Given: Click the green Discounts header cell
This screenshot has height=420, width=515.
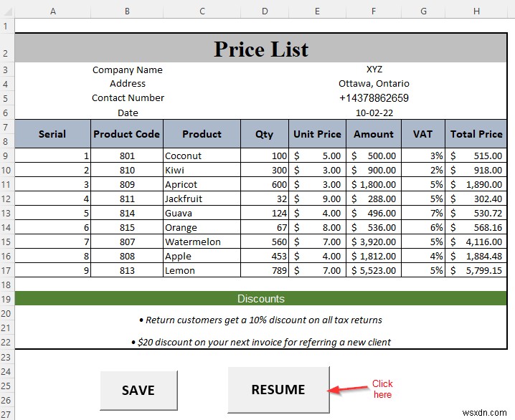Looking at the screenshot, I should [261, 299].
